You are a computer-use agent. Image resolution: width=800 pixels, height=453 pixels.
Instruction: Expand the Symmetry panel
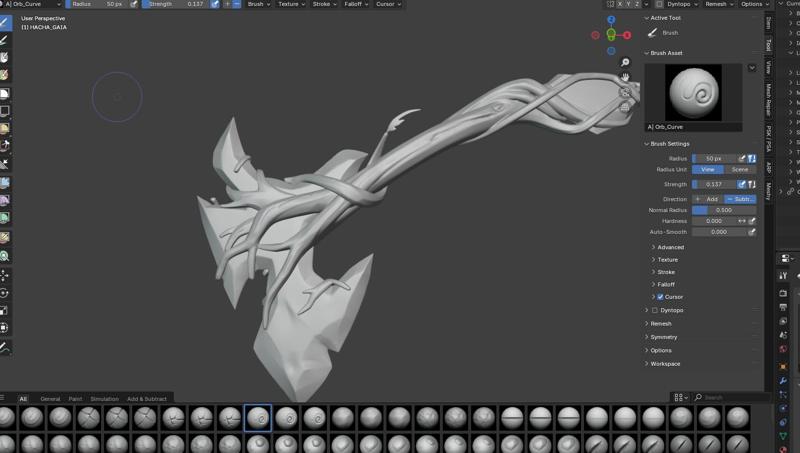tap(663, 337)
